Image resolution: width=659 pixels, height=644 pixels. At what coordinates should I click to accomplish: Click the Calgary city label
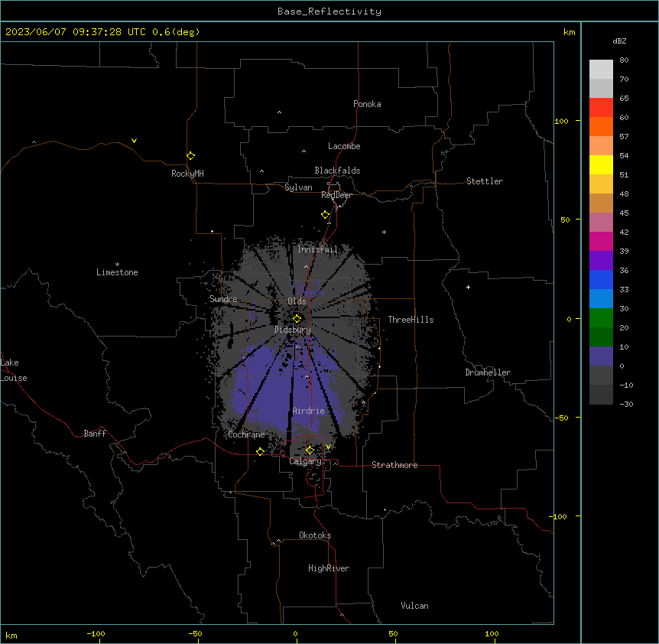click(305, 461)
